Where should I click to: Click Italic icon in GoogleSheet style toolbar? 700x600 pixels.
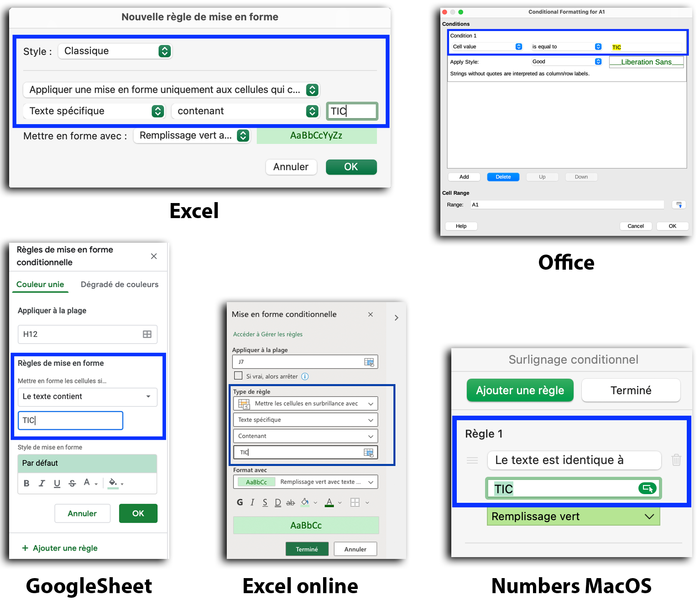pyautogui.click(x=42, y=483)
